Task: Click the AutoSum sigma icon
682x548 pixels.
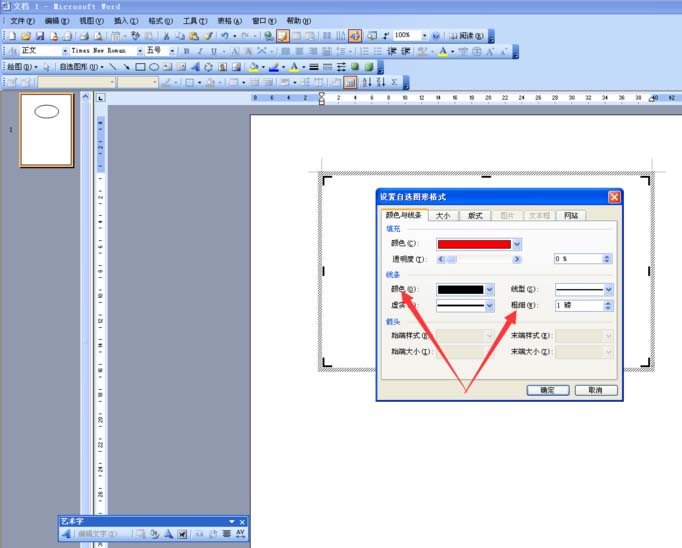Action: [394, 82]
